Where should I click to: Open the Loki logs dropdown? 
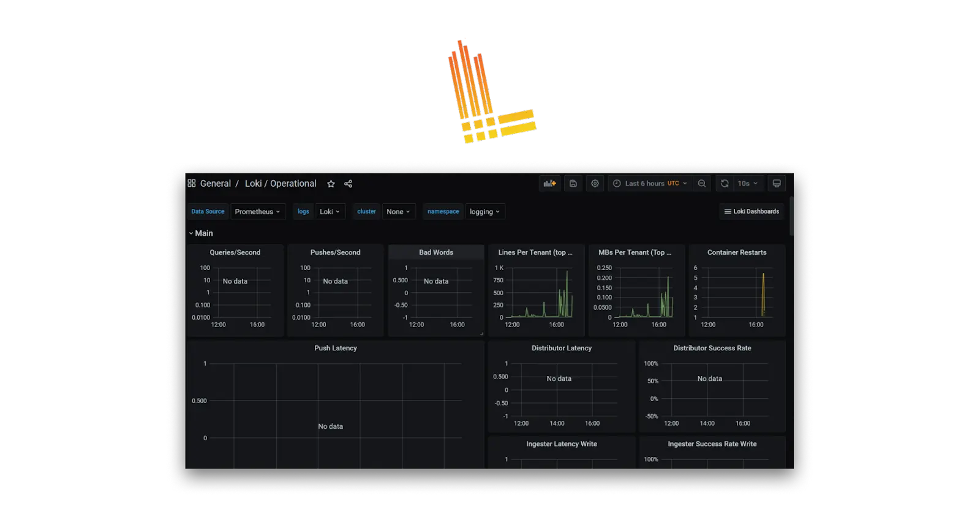point(330,211)
